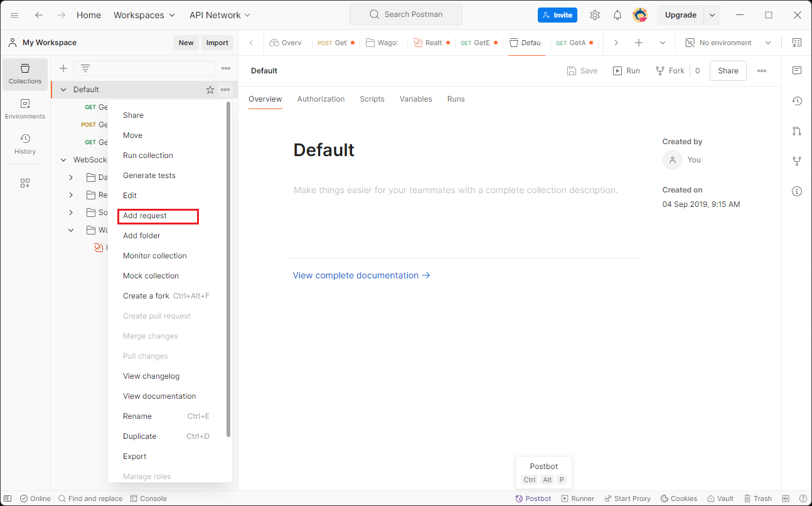812x506 pixels.
Task: Choose Export in the context menu
Action: 134,456
